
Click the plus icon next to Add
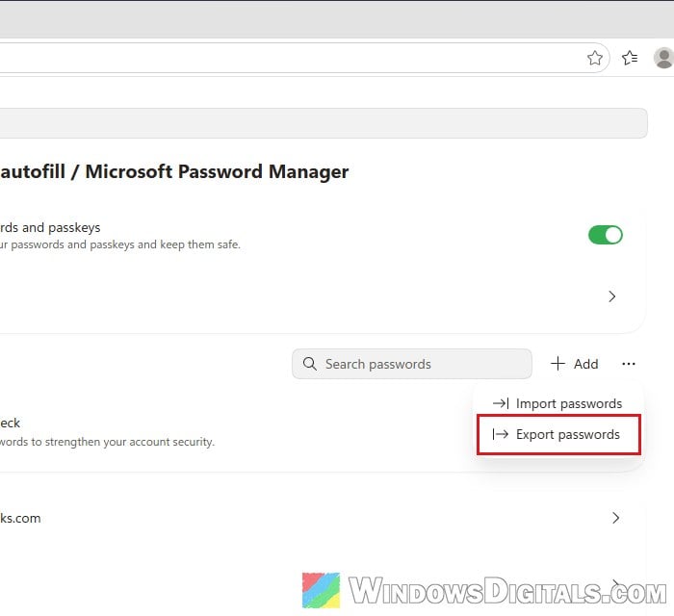point(557,364)
